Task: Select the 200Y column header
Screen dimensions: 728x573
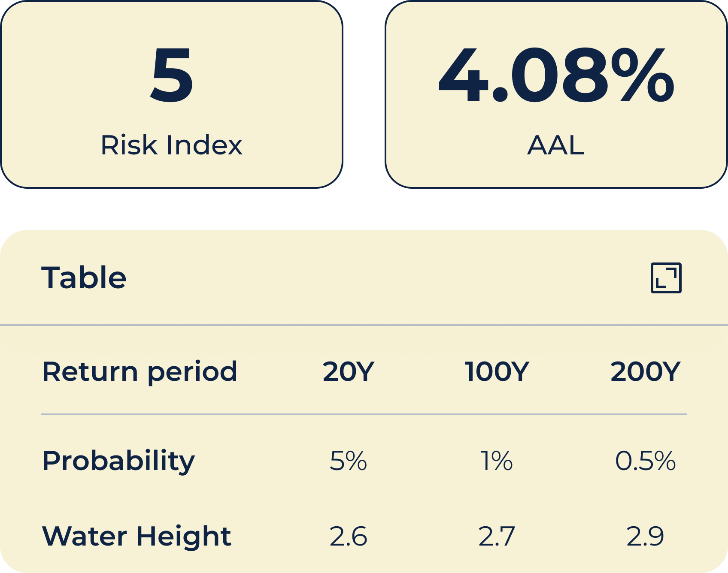Action: [645, 371]
